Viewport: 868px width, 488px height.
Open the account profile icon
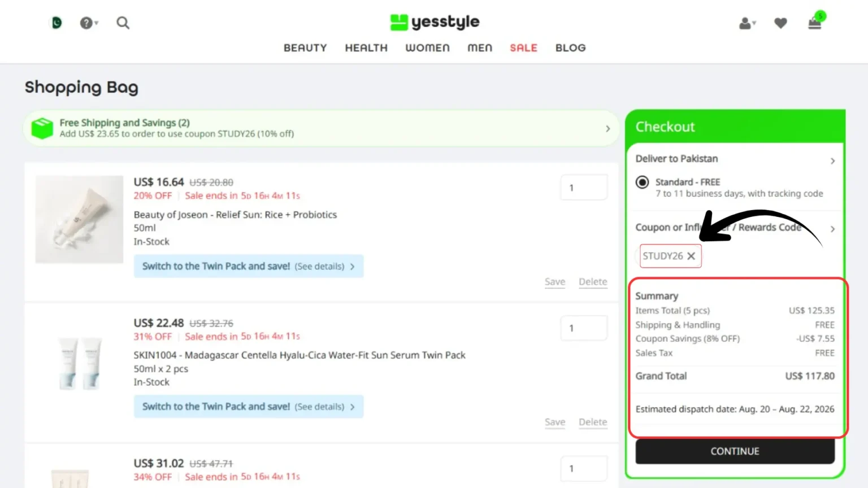(747, 23)
